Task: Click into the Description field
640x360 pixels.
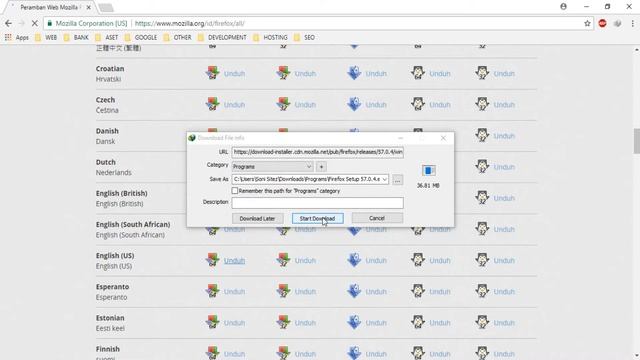Action: [318, 203]
